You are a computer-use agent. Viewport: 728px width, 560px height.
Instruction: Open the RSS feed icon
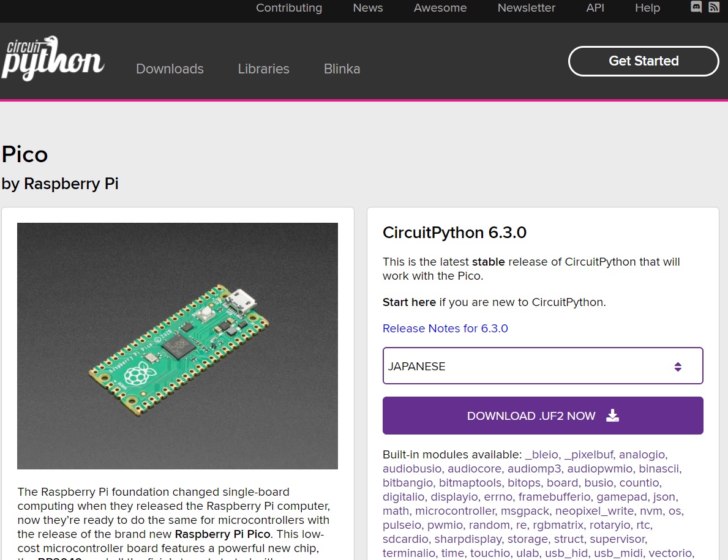click(x=713, y=7)
